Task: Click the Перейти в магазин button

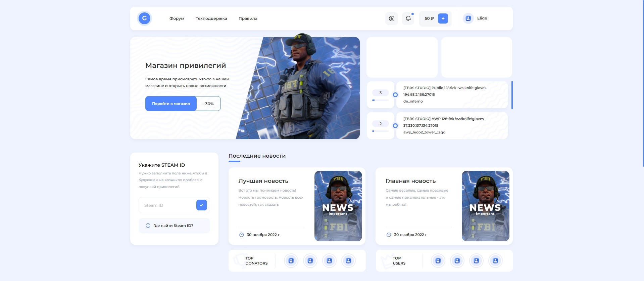Action: (171, 104)
